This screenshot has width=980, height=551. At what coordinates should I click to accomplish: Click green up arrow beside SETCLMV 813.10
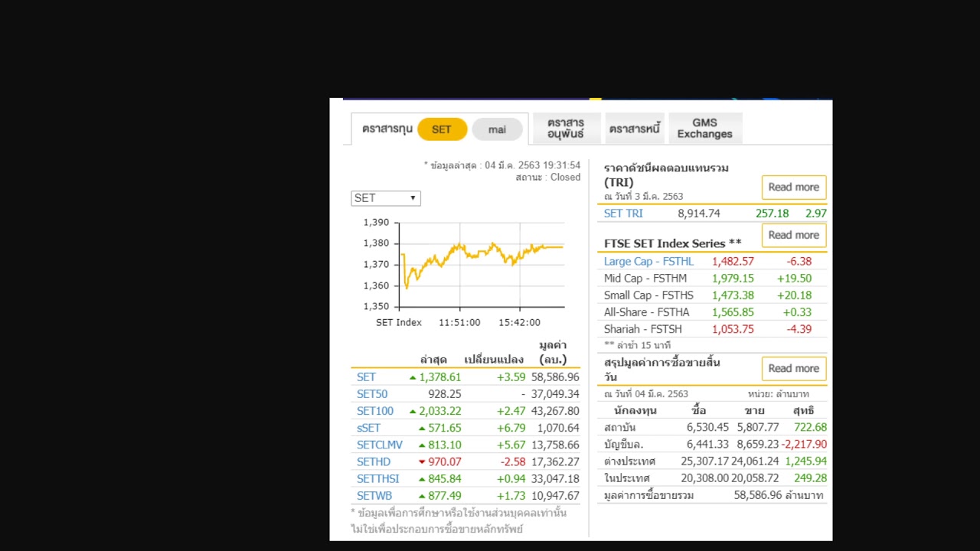pos(421,445)
